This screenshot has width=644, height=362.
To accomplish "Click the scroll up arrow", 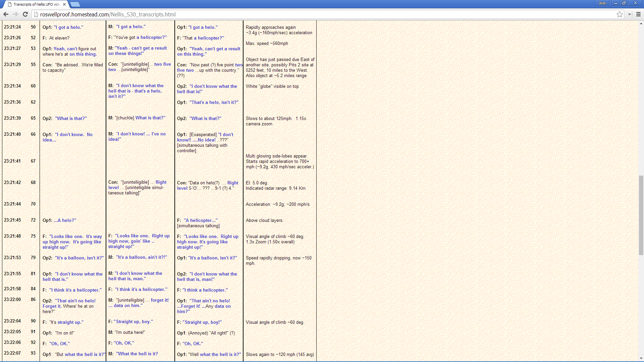I will 641,23.
